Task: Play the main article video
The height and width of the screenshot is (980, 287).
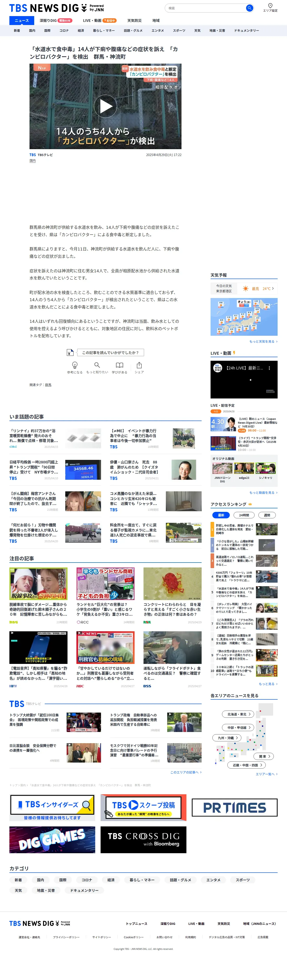Action: point(106,106)
